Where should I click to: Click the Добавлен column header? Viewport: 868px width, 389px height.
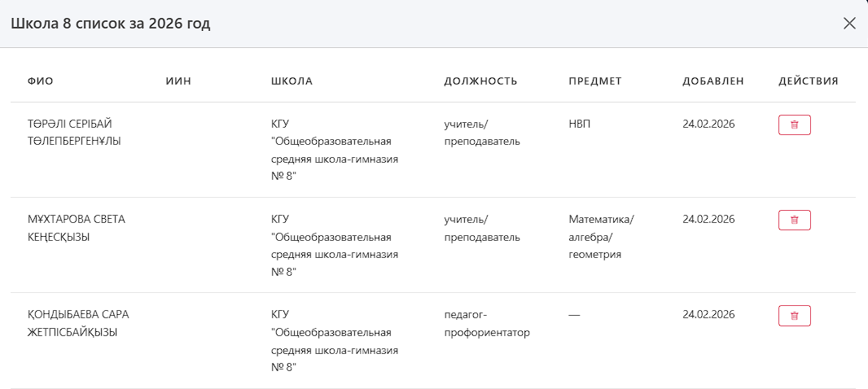click(712, 81)
